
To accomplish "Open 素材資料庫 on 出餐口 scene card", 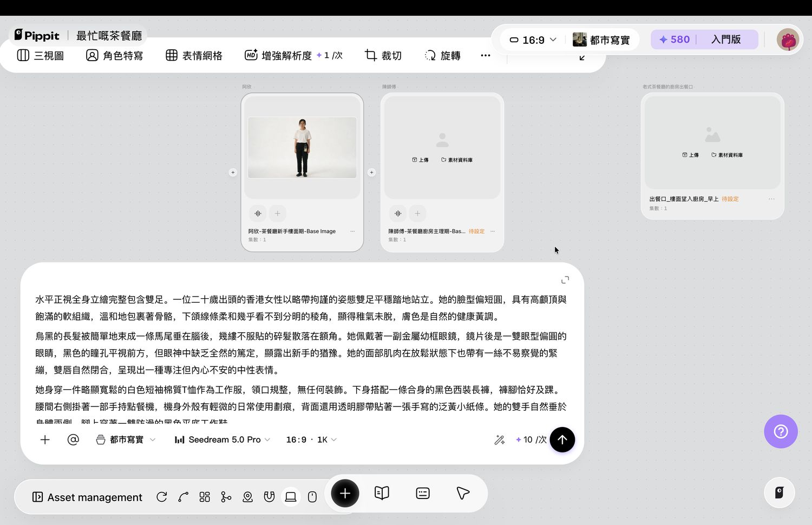I will (727, 155).
